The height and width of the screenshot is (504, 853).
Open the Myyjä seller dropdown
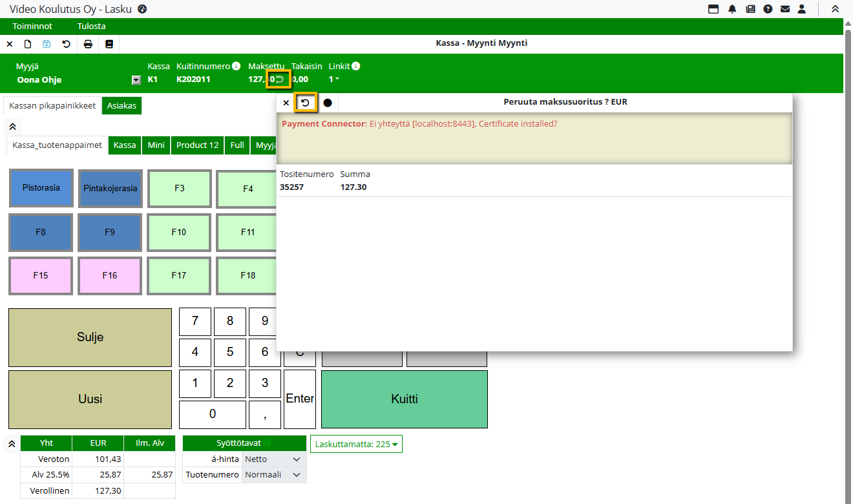click(x=136, y=80)
